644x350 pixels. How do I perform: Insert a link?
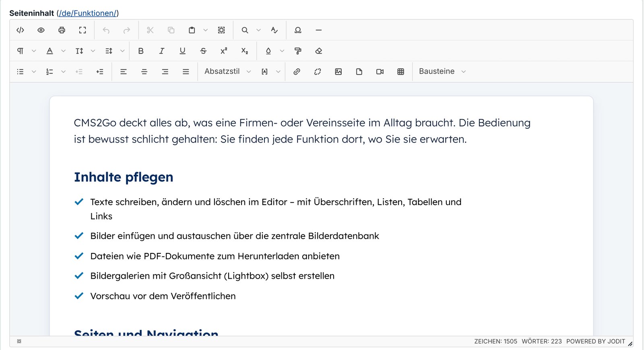coord(297,72)
